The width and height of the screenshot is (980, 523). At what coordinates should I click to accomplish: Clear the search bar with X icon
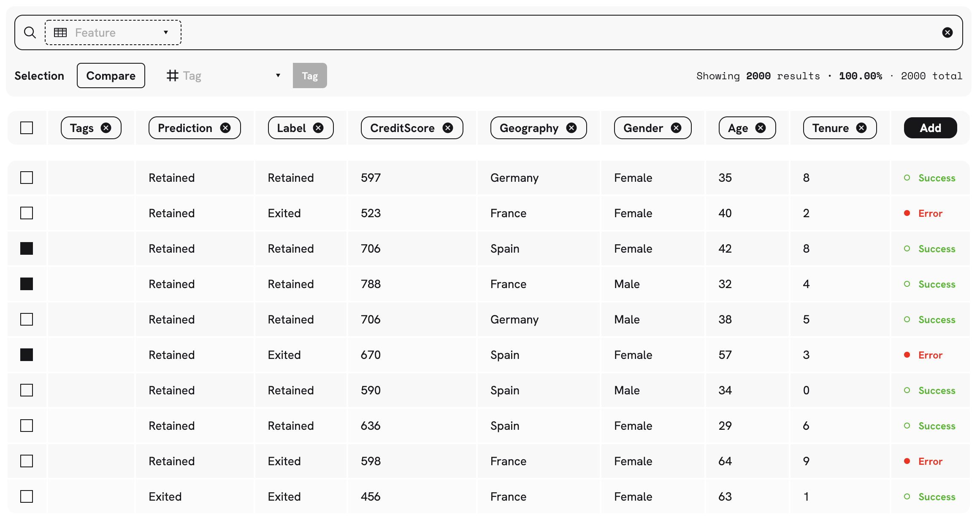click(947, 32)
